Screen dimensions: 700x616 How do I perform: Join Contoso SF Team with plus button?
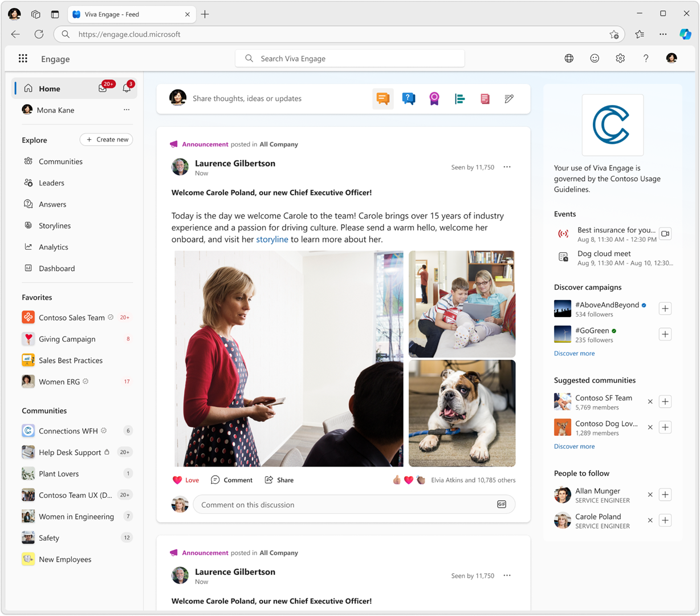point(665,402)
